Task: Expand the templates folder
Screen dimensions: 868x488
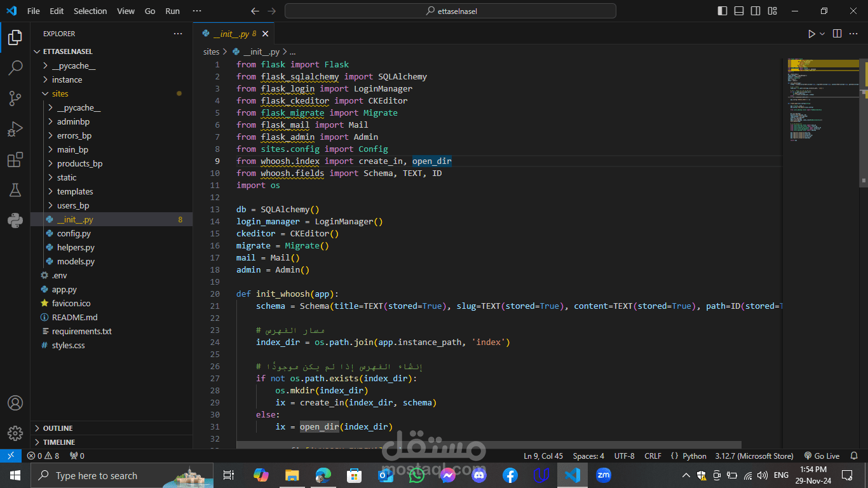Action: (75, 191)
